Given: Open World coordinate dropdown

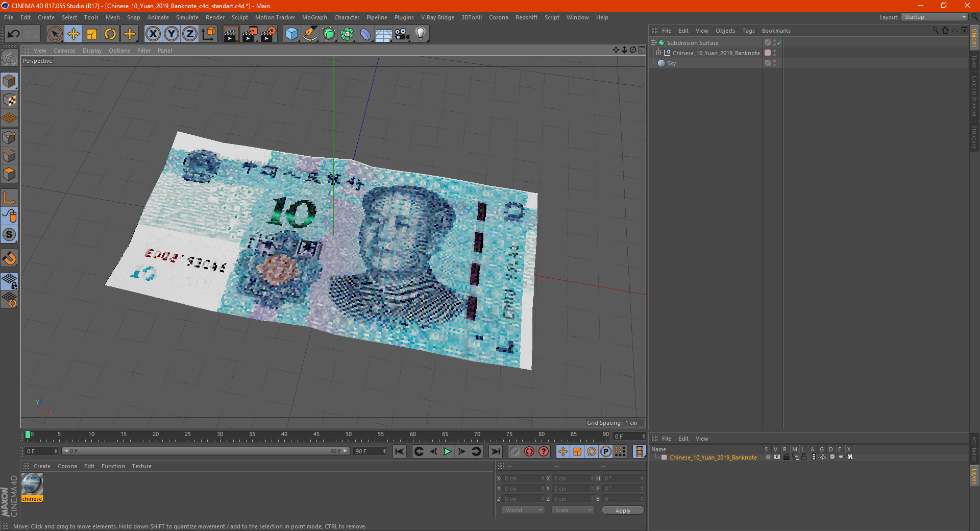Looking at the screenshot, I should (x=523, y=510).
